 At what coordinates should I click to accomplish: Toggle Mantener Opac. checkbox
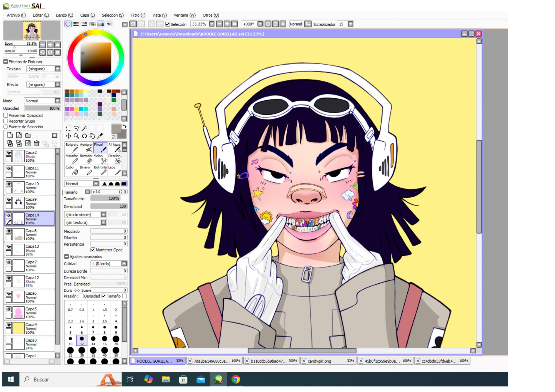[x=93, y=250]
